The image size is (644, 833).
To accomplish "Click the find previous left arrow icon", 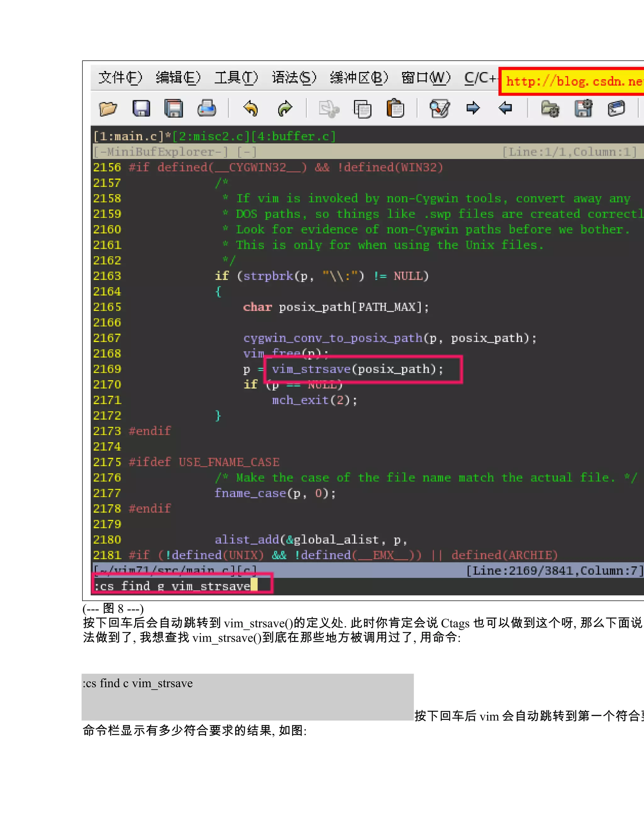I will pyautogui.click(x=506, y=108).
